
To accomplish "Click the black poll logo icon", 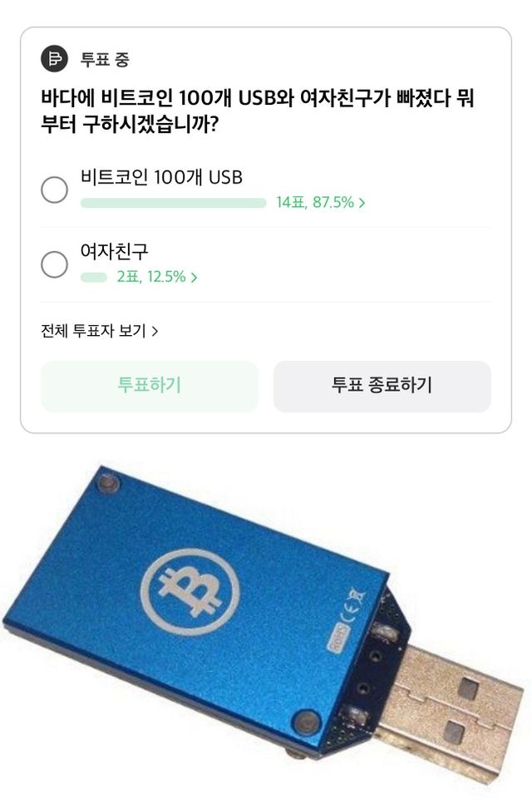I will 54,58.
